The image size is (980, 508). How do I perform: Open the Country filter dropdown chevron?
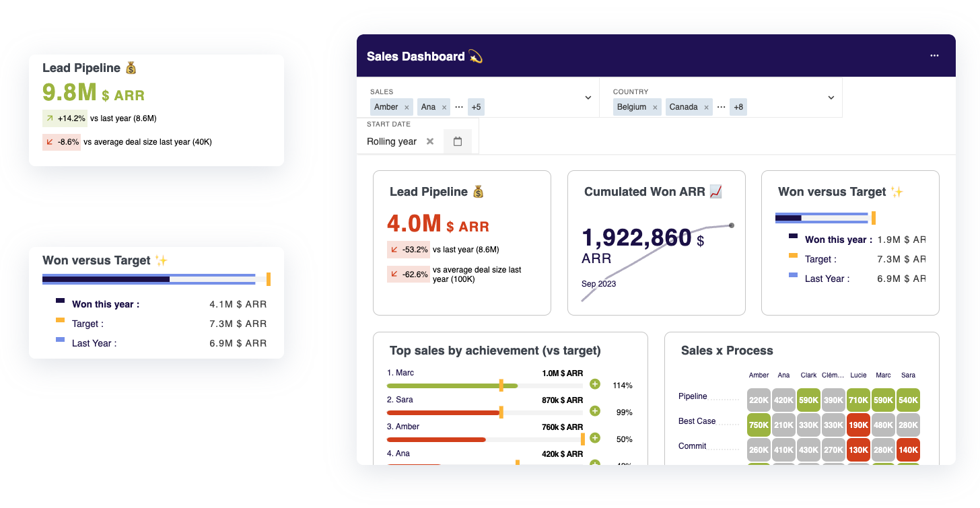point(830,97)
